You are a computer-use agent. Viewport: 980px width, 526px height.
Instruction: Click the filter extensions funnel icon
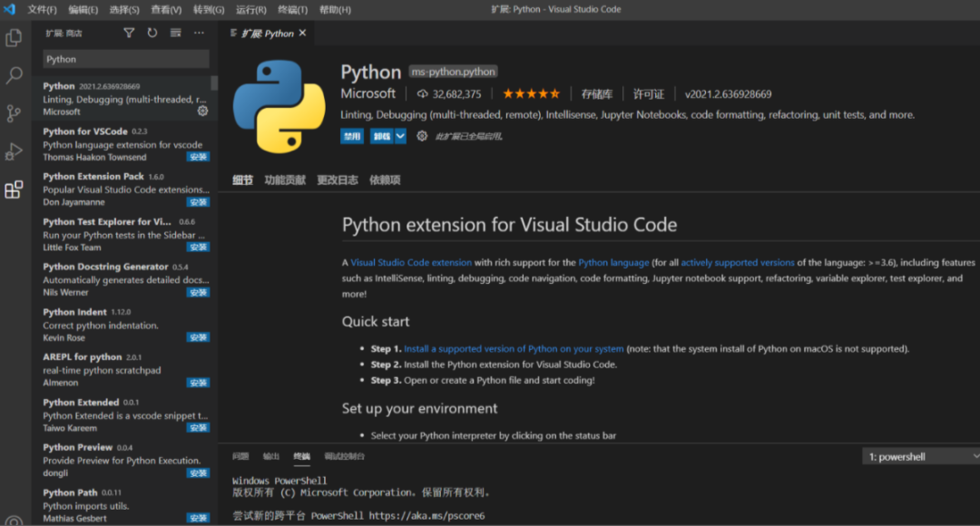[129, 33]
